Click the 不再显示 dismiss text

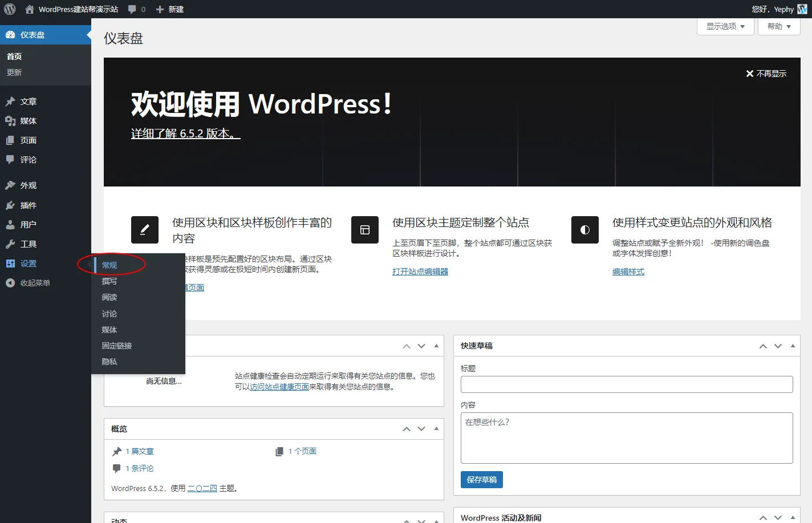pyautogui.click(x=771, y=74)
